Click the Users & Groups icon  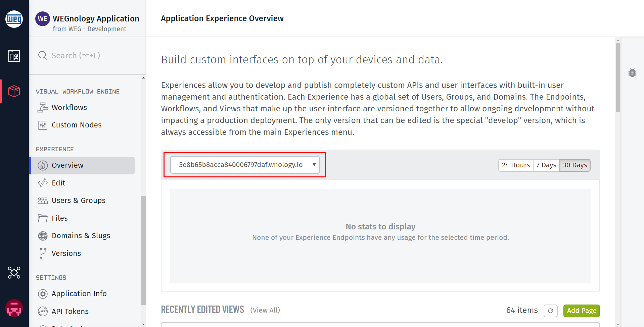(43, 201)
